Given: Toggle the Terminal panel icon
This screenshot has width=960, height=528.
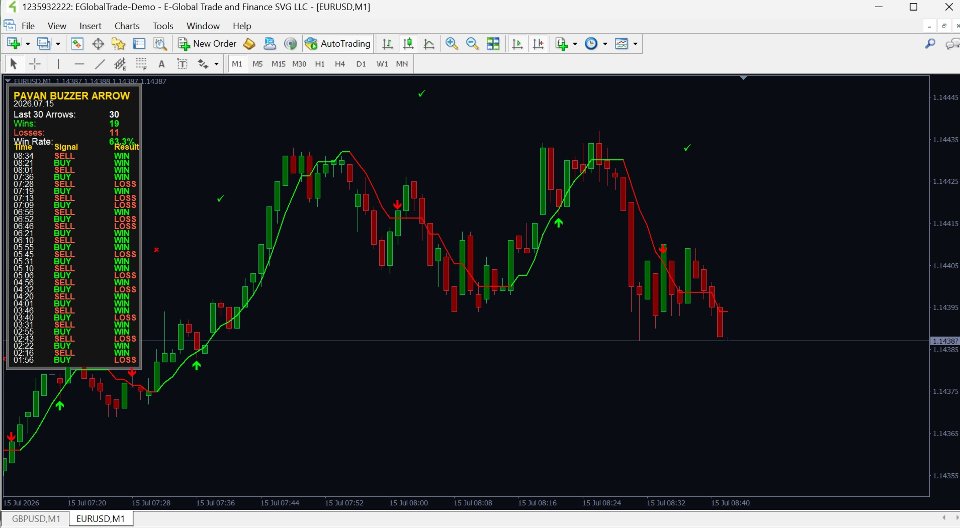Looking at the screenshot, I should (139, 43).
